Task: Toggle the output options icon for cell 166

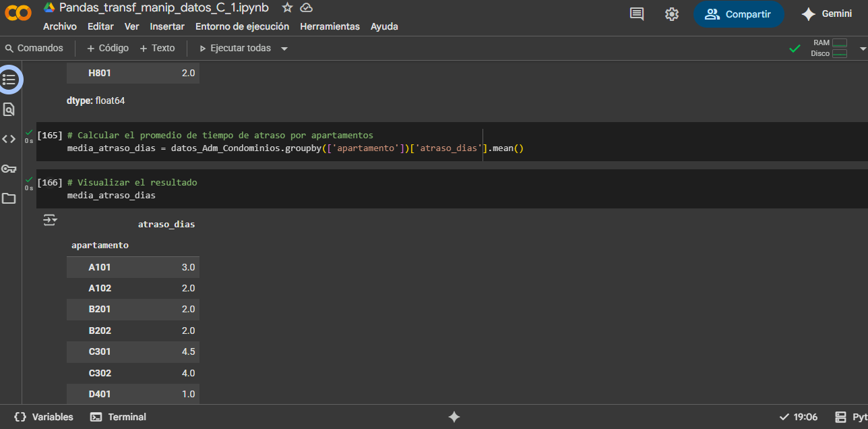Action: [50, 220]
